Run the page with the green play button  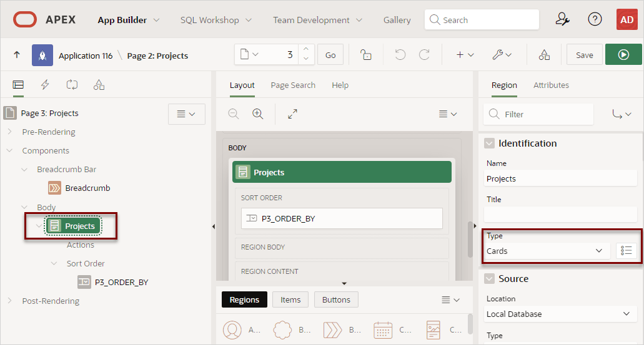click(623, 54)
